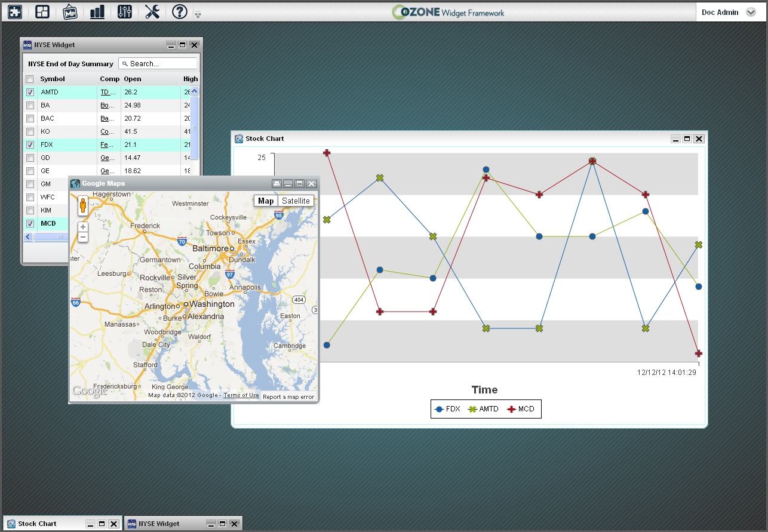Open the help question mark icon
Screen dimensions: 768x532
tap(179, 12)
